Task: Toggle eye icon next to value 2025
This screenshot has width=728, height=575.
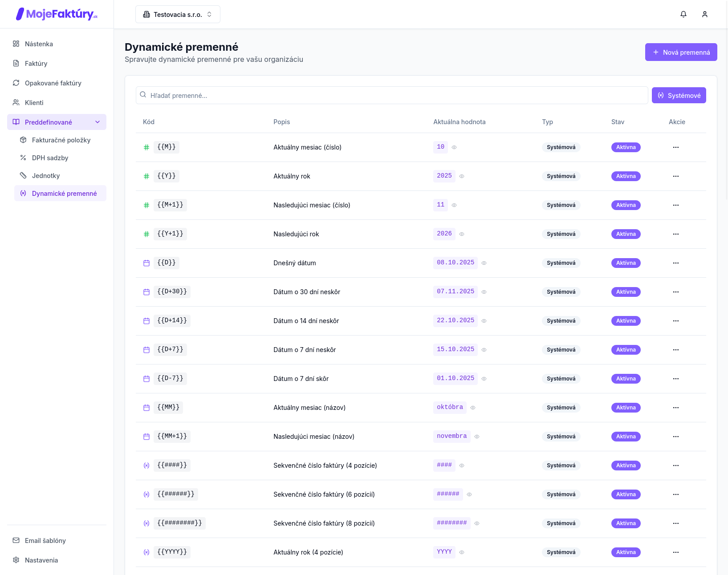Action: pos(462,176)
